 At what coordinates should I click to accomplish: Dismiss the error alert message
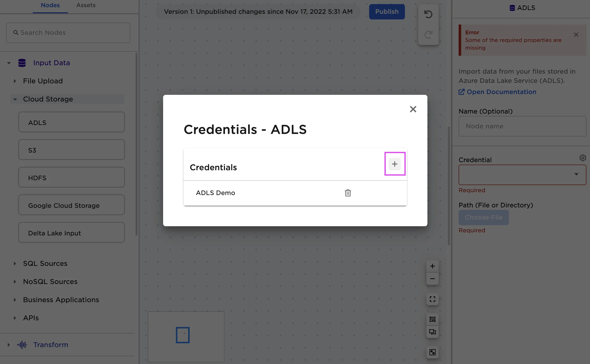(576, 35)
